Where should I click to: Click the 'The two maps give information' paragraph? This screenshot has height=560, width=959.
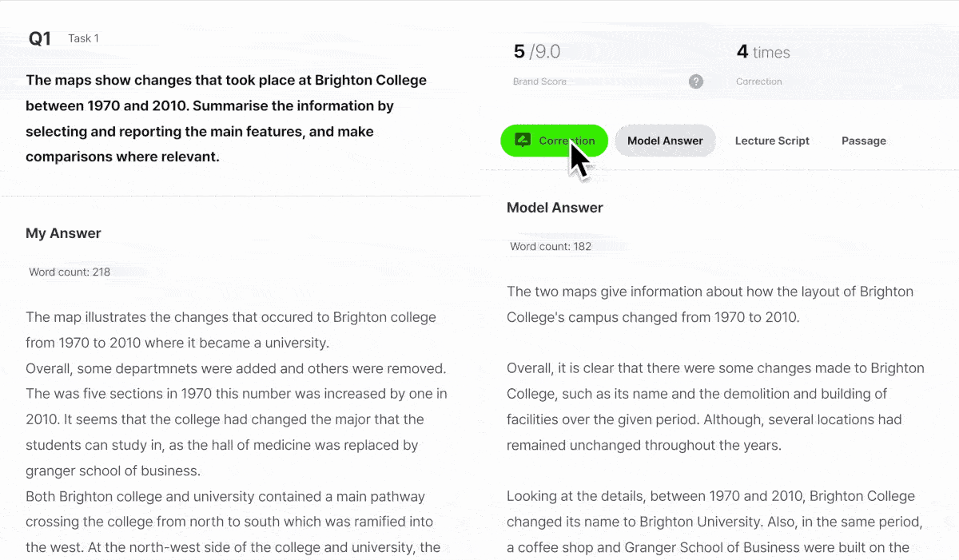pyautogui.click(x=710, y=304)
